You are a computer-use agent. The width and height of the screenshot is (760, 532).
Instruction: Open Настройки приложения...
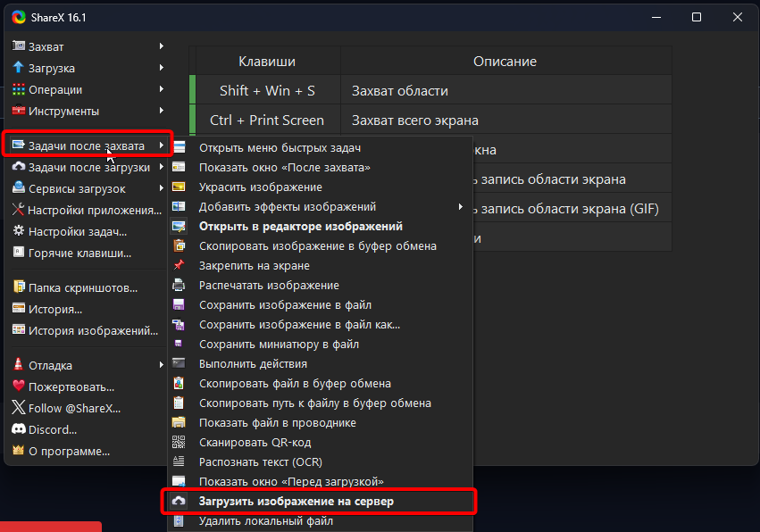click(x=88, y=210)
